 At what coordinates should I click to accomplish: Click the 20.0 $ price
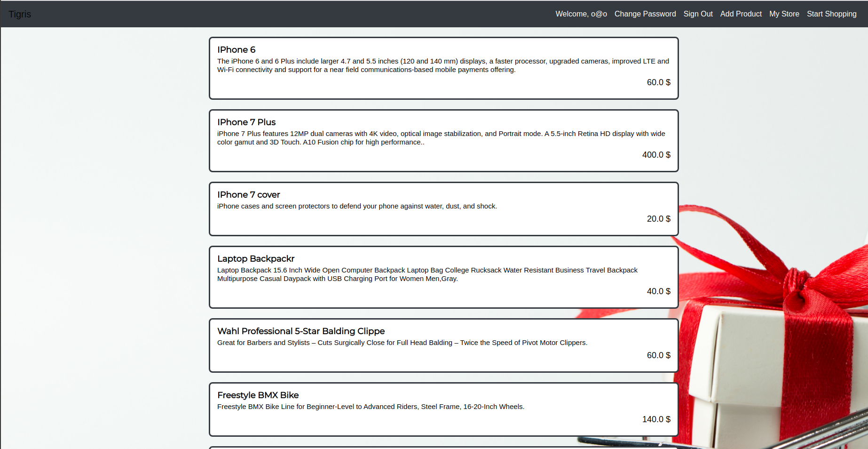(x=659, y=219)
